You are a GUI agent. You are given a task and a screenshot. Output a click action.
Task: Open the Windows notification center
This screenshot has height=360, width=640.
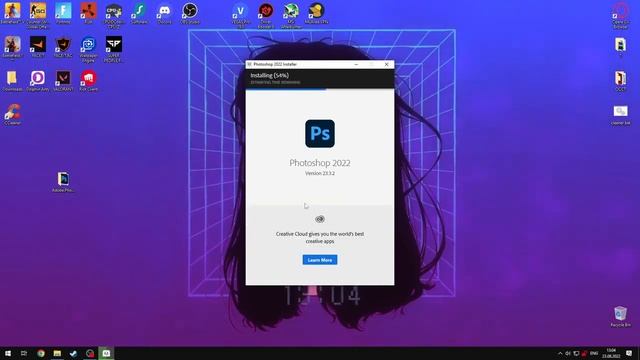[x=629, y=353]
